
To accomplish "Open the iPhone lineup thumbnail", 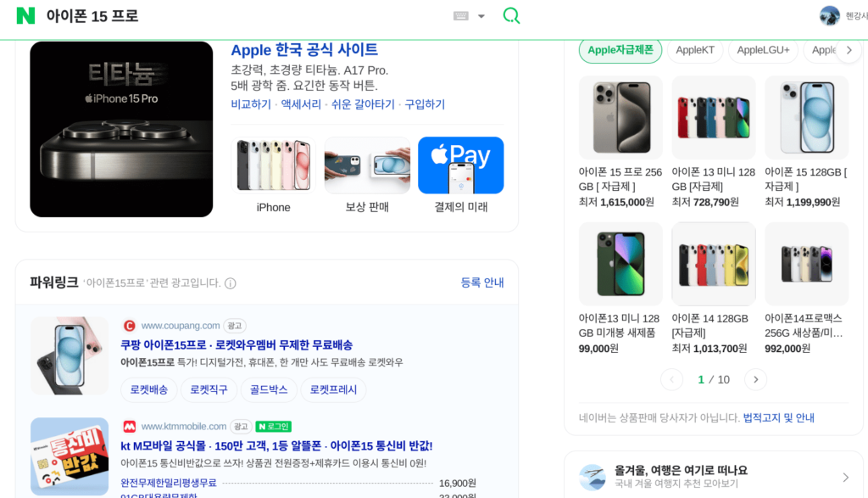I will 273,165.
